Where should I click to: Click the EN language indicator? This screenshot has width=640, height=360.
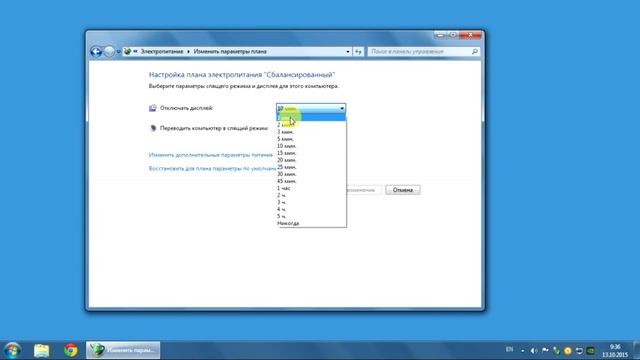(509, 349)
